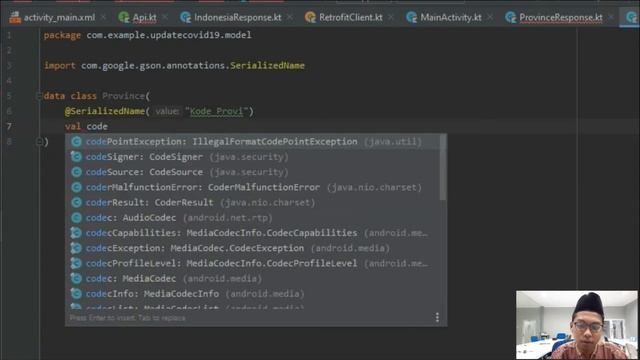640x360 pixels.
Task: Choose the coderMalfunctionError completion suggestion
Action: (252, 187)
